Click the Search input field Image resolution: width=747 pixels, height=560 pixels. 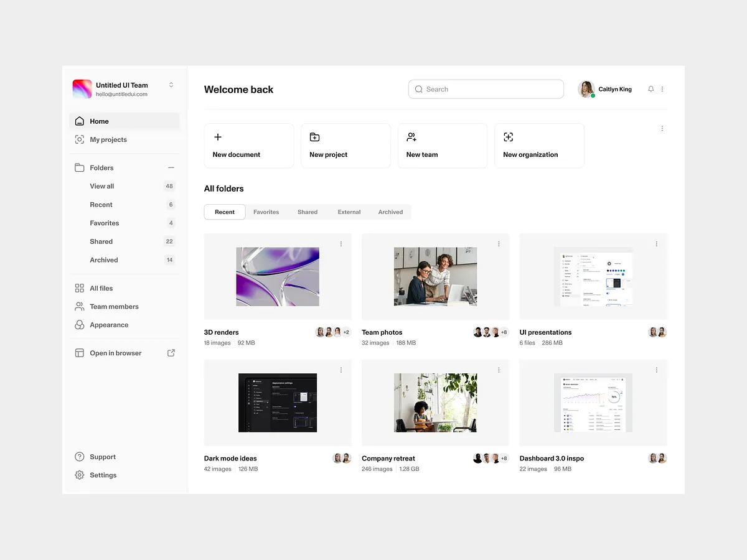[486, 89]
